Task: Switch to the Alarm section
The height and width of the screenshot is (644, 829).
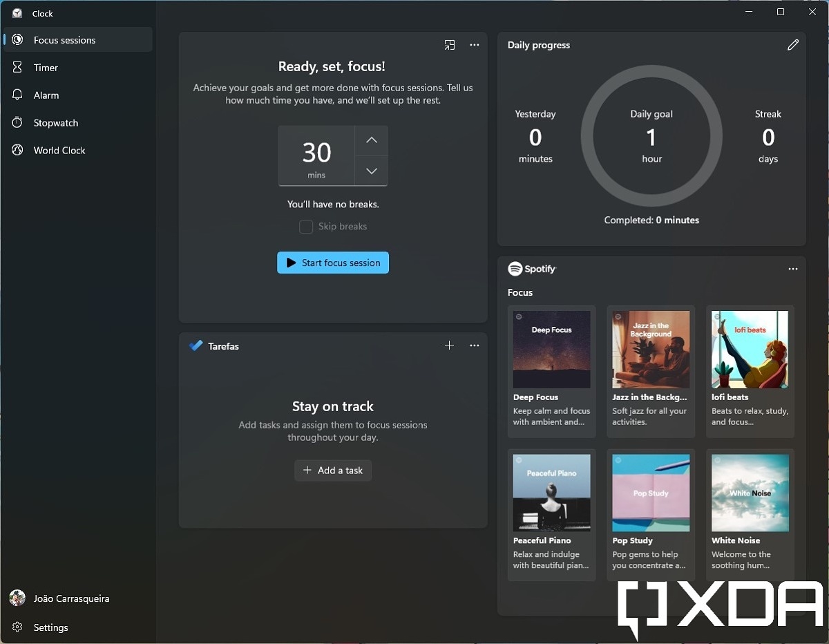Action: pos(46,95)
